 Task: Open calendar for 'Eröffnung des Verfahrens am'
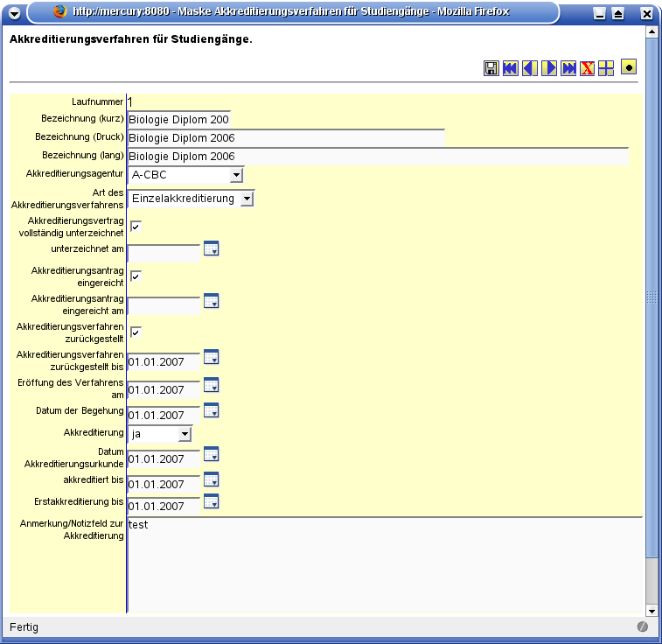pos(211,385)
